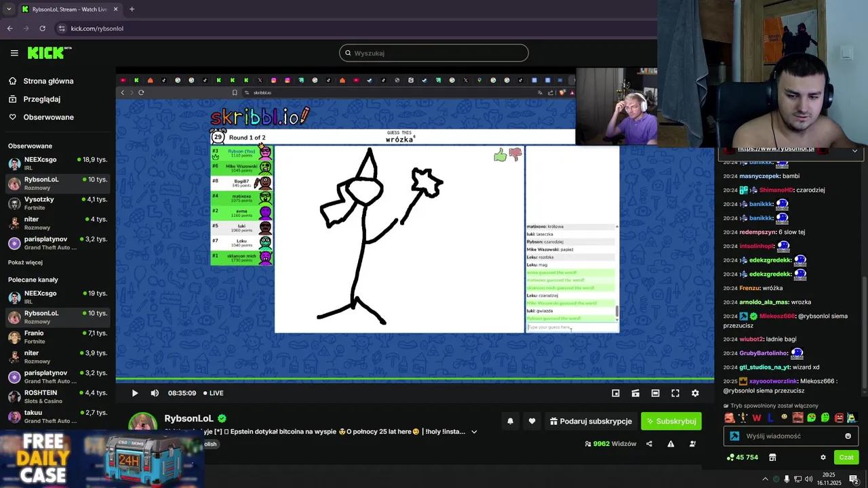Open takuu recommended channel
Image resolution: width=868 pixels, height=488 pixels.
click(x=58, y=416)
